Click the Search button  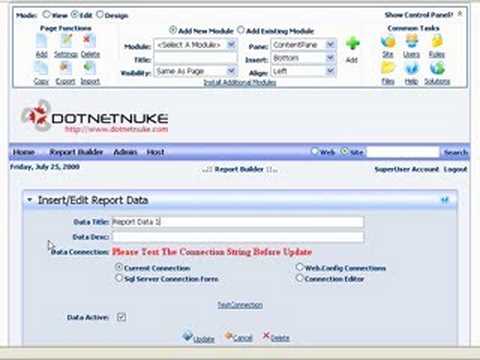pos(456,153)
